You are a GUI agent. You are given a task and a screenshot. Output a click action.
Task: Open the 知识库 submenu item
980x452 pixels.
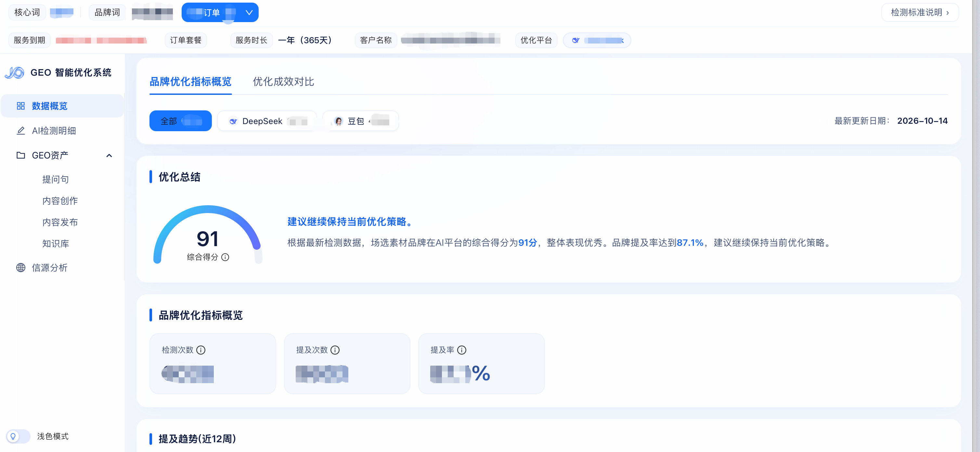[x=56, y=243]
